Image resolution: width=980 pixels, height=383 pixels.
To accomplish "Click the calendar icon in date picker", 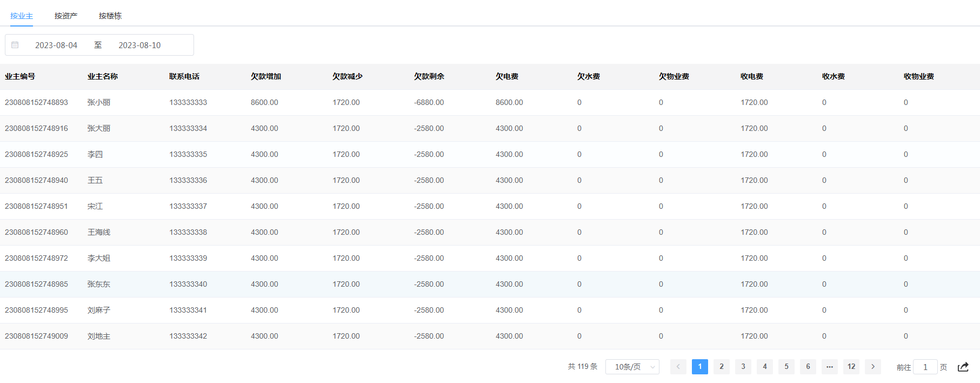I will pos(15,45).
